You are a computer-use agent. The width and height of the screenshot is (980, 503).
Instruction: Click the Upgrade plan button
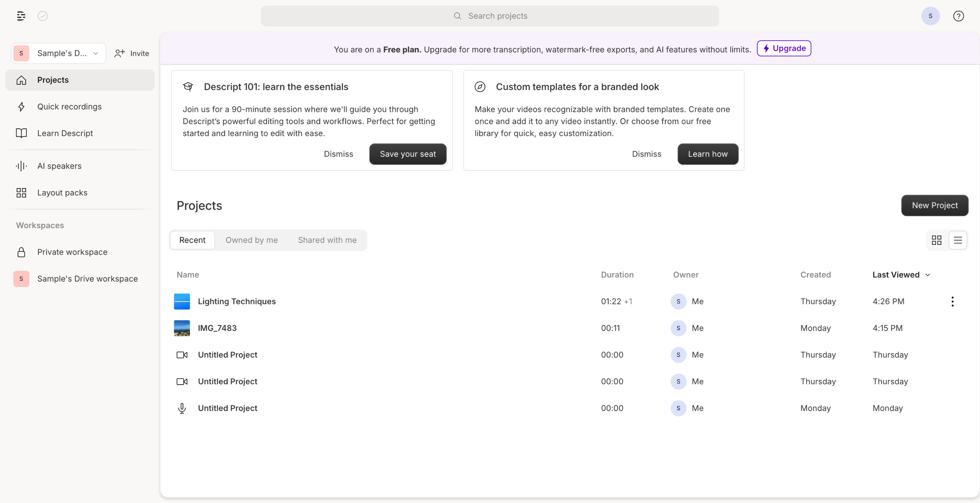[x=784, y=48]
